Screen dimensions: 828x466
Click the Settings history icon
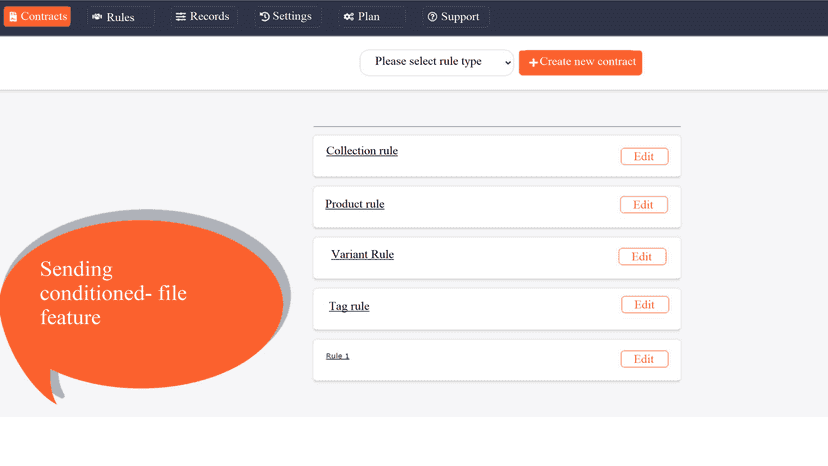tap(265, 17)
